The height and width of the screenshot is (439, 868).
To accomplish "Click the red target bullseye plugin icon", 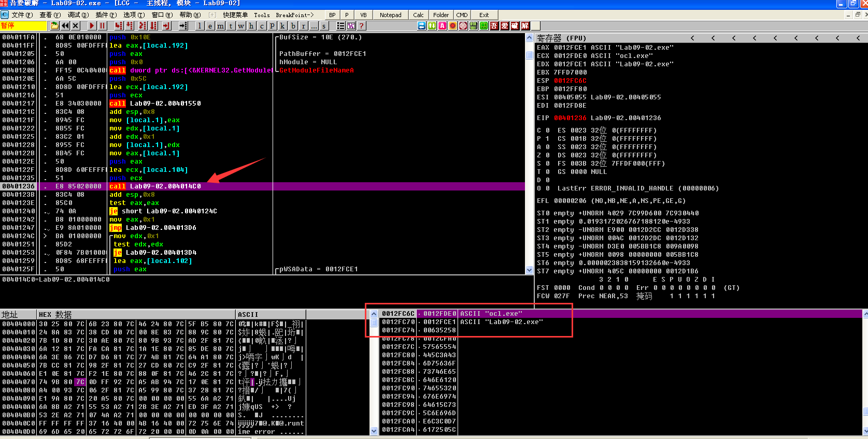I will point(463,25).
